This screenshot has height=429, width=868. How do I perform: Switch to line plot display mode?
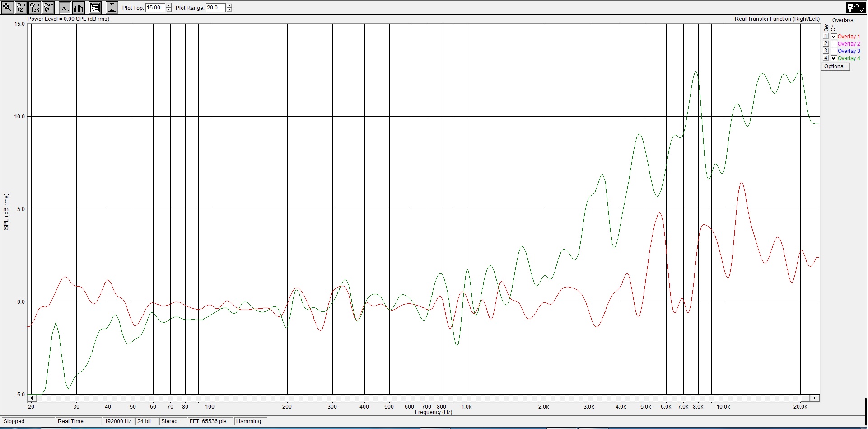tap(65, 8)
